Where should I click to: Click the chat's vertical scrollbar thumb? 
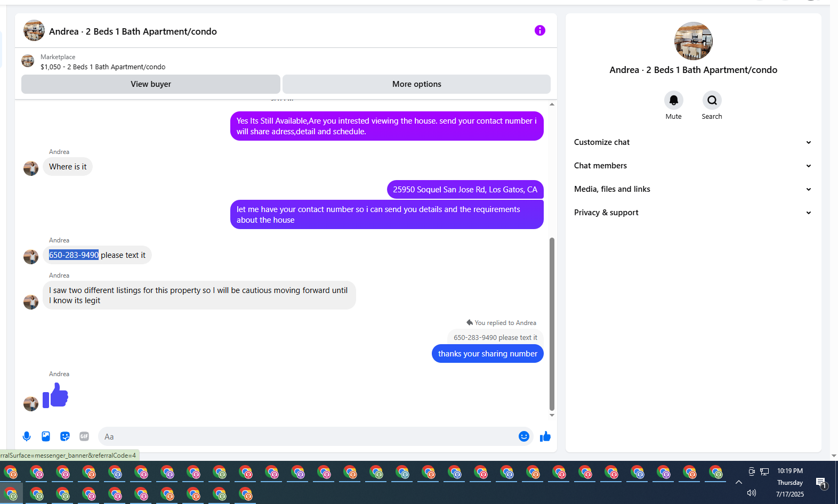[552, 324]
